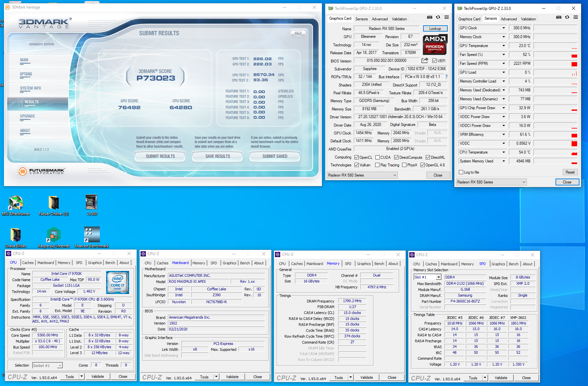Click GPU Load sensor graph
The height and width of the screenshot is (386, 588).
point(555,72)
